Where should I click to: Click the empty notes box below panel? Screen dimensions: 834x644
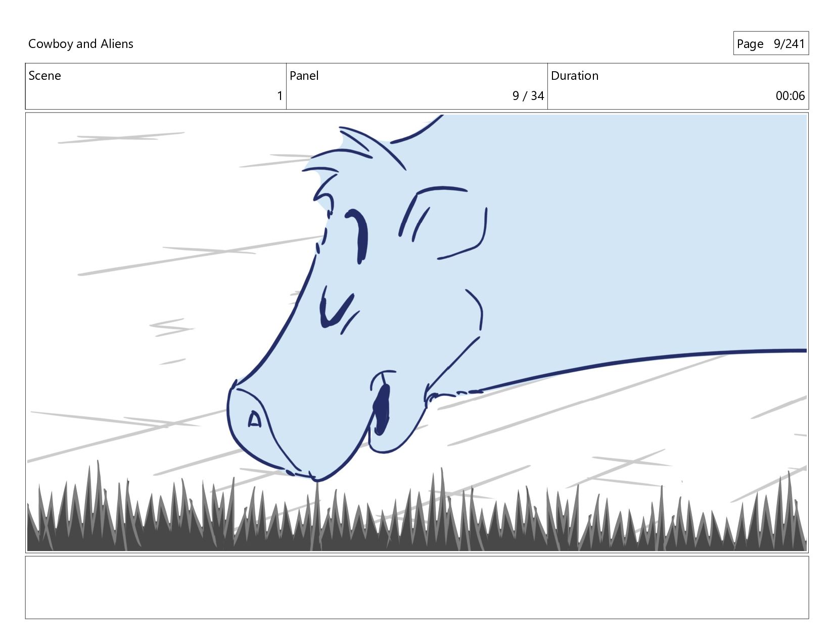coord(417,587)
